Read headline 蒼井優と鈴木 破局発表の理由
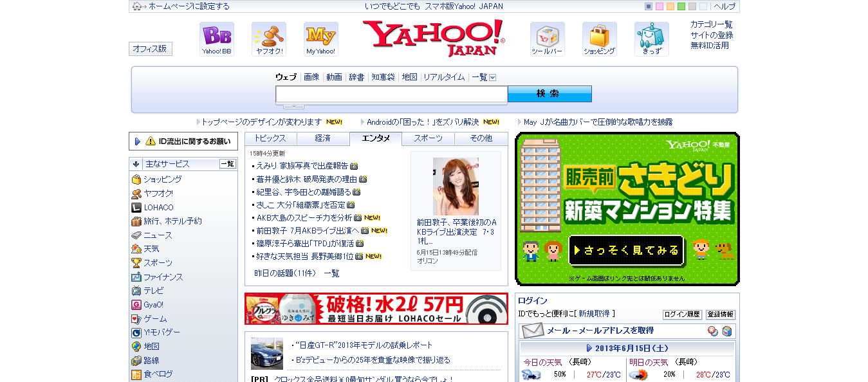Screen dimensions: 868x382 tap(306, 179)
